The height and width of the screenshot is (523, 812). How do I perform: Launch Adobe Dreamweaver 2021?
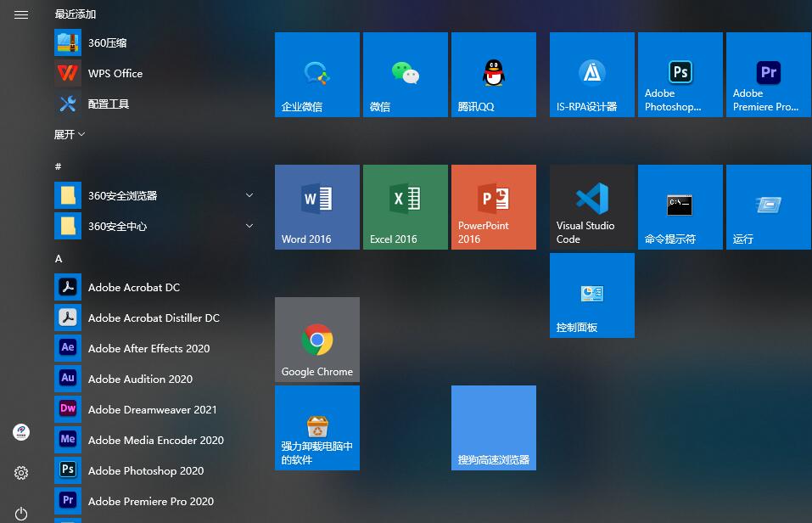[155, 409]
